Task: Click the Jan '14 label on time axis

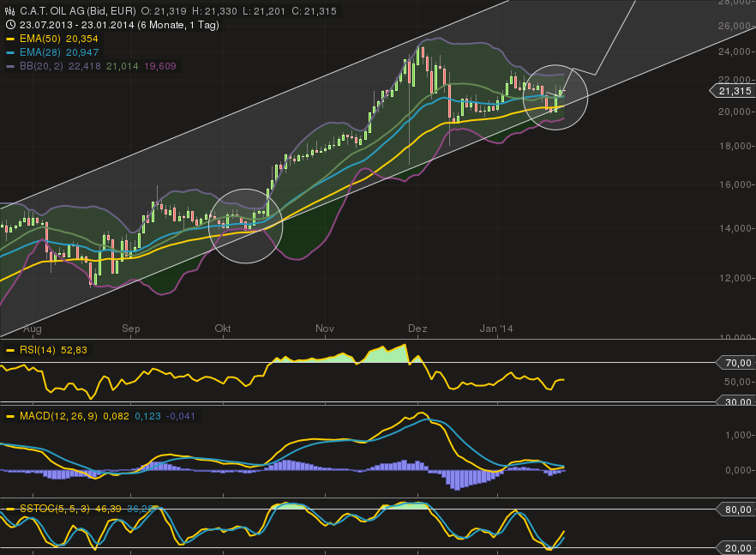Action: coord(496,329)
